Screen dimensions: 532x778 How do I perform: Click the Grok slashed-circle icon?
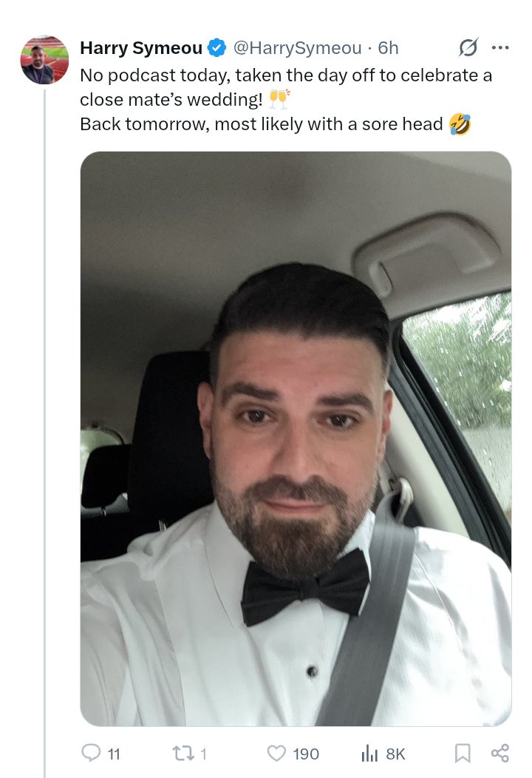(x=468, y=47)
